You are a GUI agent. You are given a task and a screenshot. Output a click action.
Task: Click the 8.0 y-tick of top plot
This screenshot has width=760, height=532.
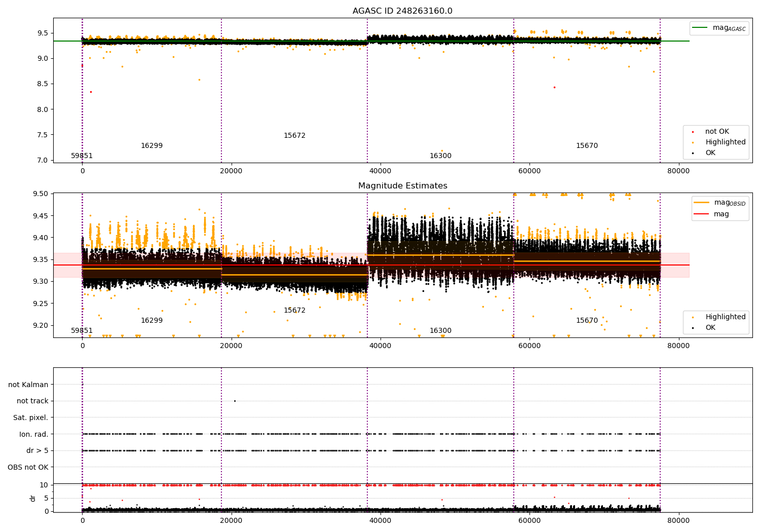point(43,109)
